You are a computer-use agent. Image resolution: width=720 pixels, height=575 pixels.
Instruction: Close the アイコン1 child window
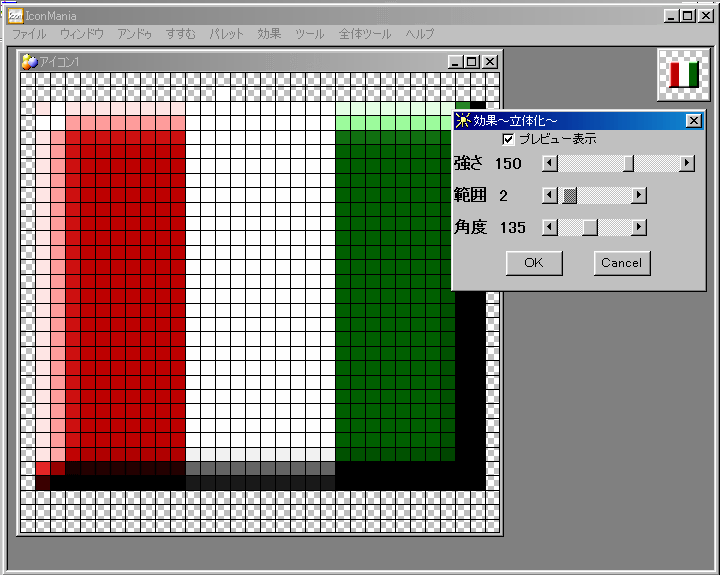(490, 62)
